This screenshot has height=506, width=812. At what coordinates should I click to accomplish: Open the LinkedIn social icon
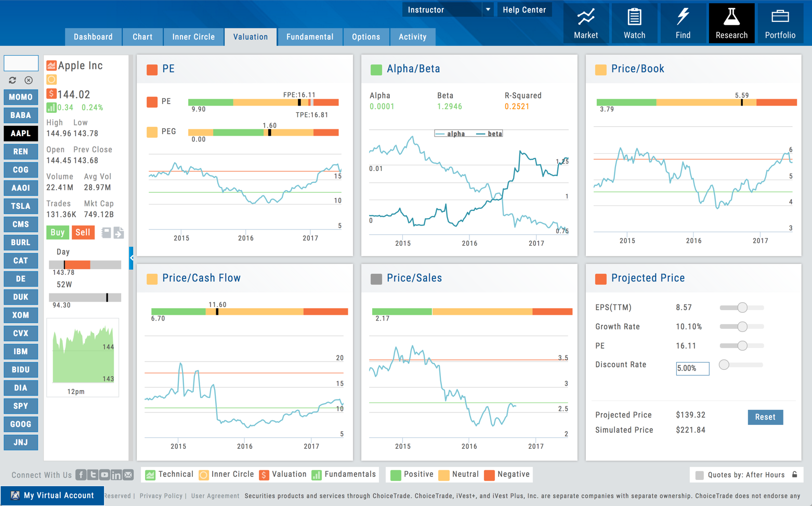pyautogui.click(x=116, y=475)
